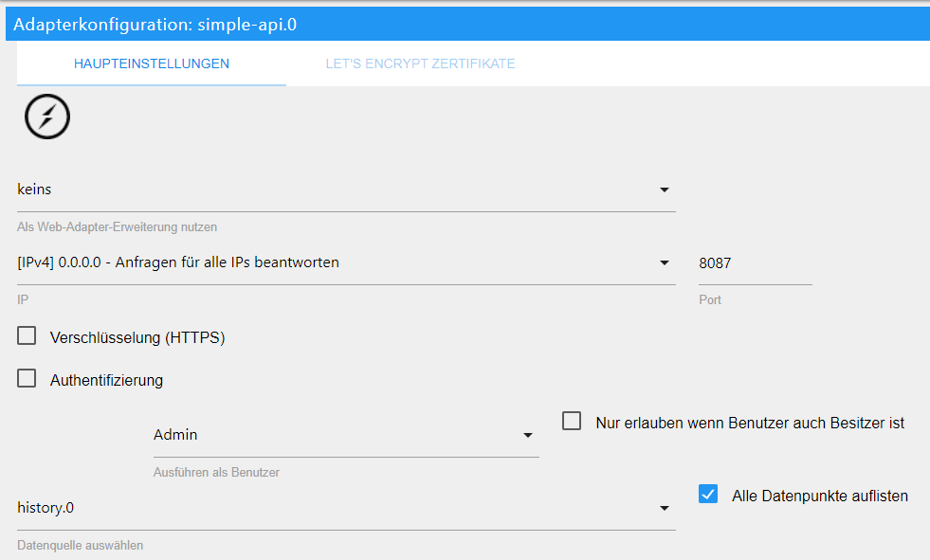Expand the web adapter extension dropdown arrow
The image size is (930, 560).
665,190
